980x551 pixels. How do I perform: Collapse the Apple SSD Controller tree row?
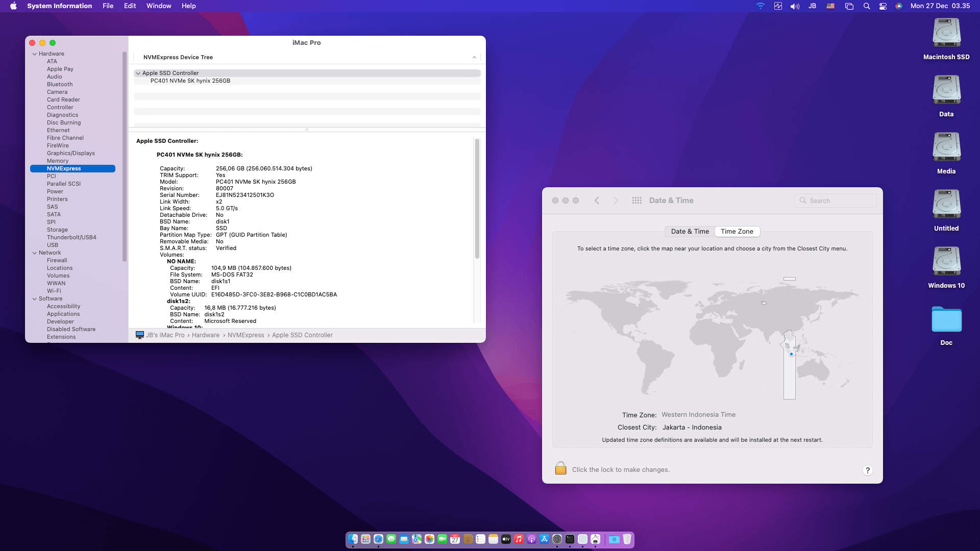pyautogui.click(x=138, y=73)
